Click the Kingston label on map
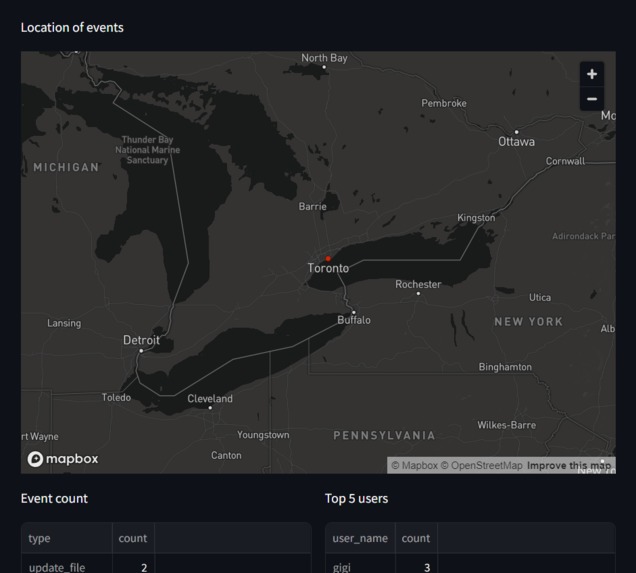The height and width of the screenshot is (573, 636). [x=476, y=218]
